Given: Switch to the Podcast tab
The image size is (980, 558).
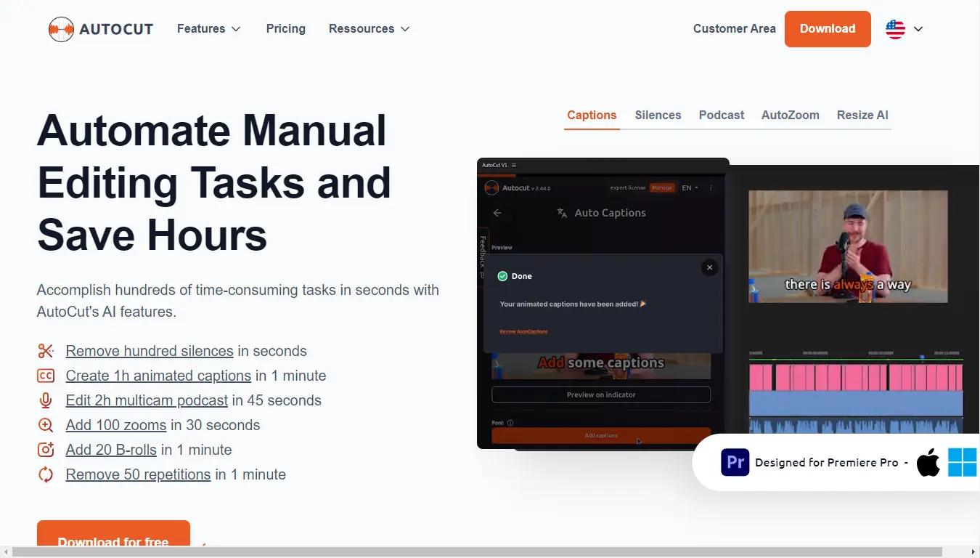Looking at the screenshot, I should pos(722,115).
